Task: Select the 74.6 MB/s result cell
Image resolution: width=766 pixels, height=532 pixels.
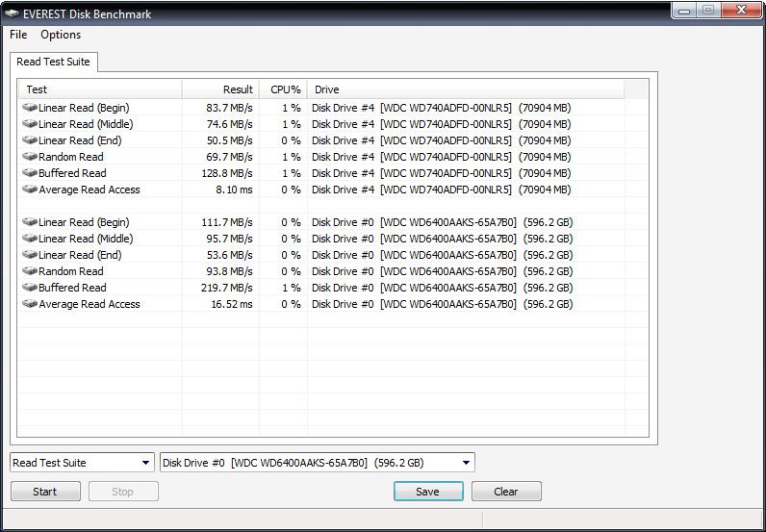Action: (229, 123)
